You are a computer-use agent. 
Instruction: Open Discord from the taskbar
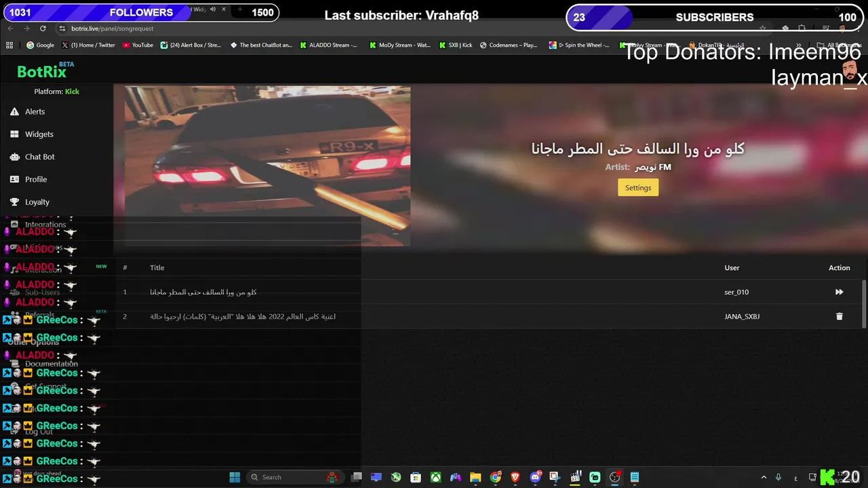pos(536,477)
